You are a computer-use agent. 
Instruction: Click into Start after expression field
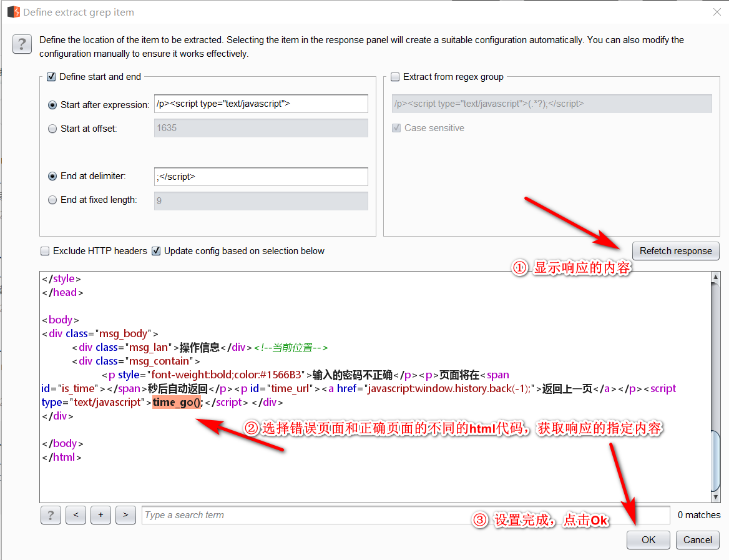tap(261, 104)
